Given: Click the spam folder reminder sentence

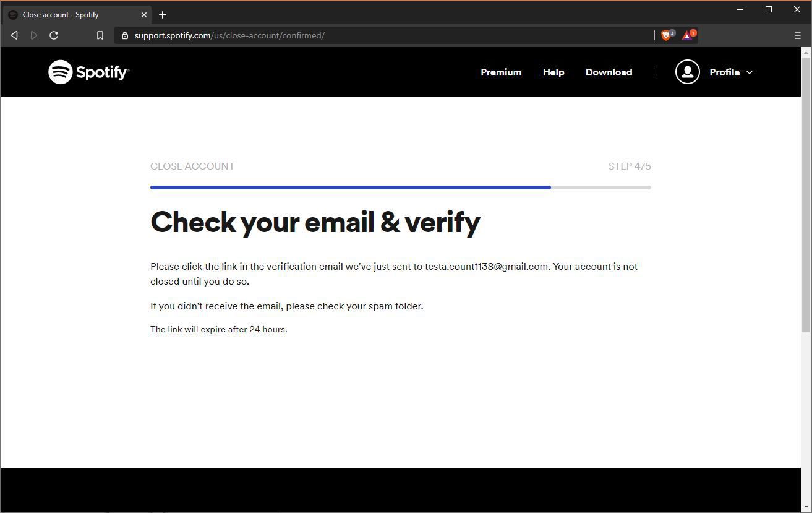Looking at the screenshot, I should click(x=287, y=306).
